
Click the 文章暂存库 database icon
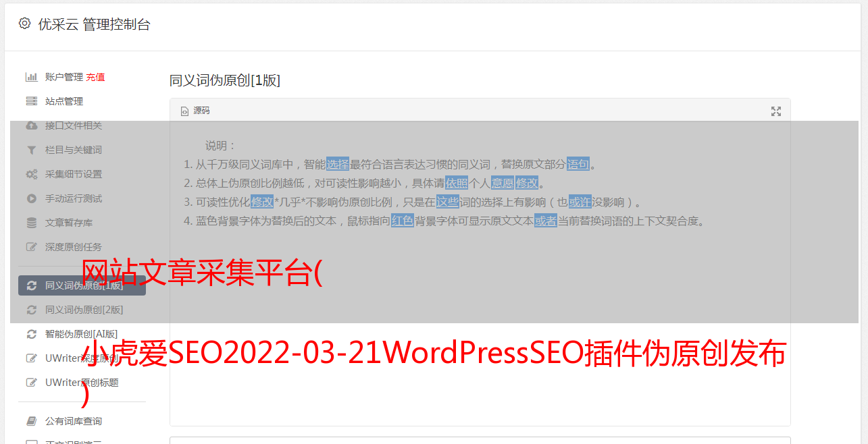coord(31,223)
